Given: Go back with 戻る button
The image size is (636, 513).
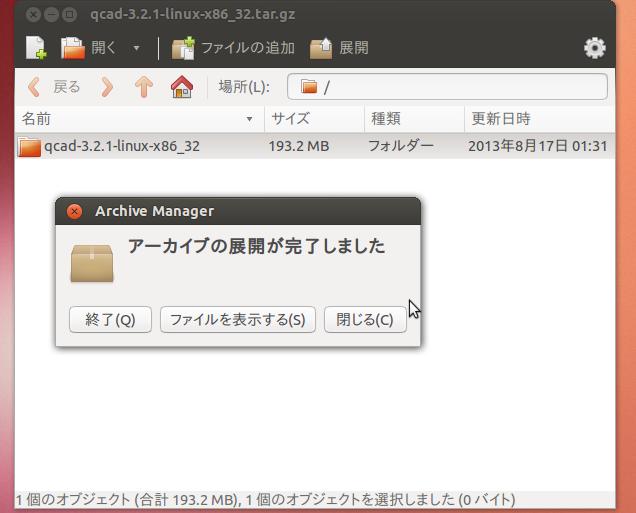Looking at the screenshot, I should (x=54, y=87).
